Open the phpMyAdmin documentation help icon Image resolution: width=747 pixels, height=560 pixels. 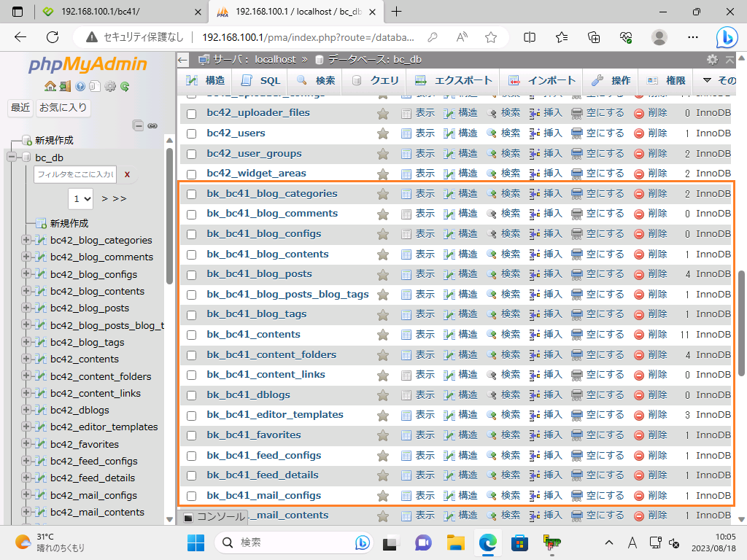click(80, 87)
